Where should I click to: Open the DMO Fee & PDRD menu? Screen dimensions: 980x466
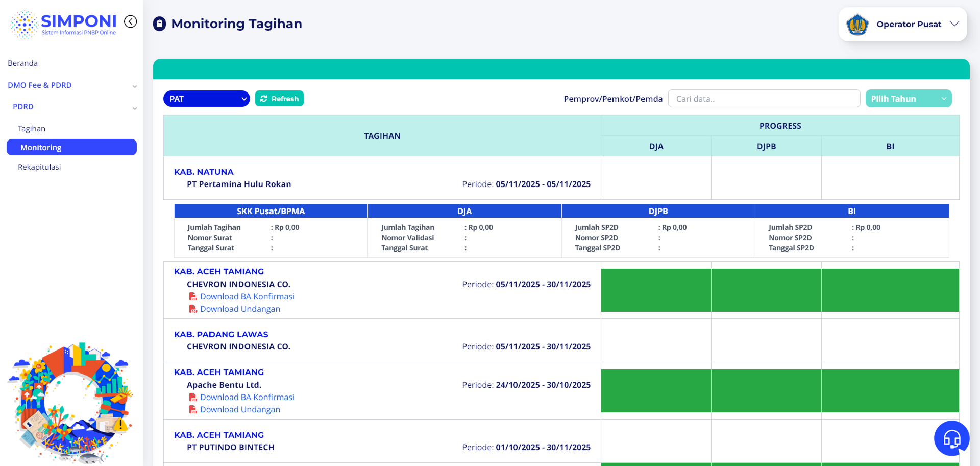(x=40, y=85)
